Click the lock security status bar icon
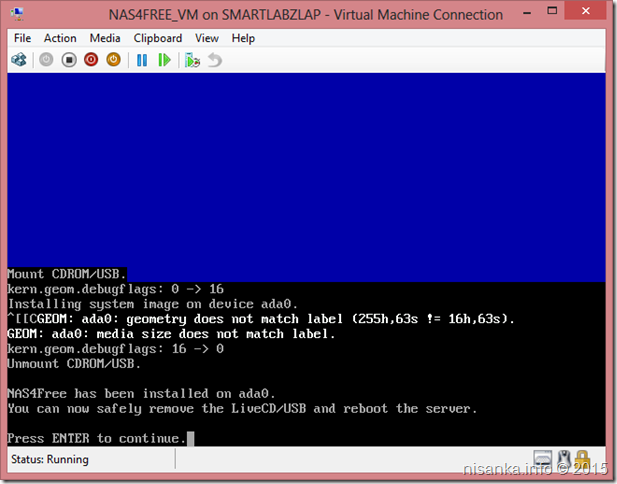 (x=582, y=459)
